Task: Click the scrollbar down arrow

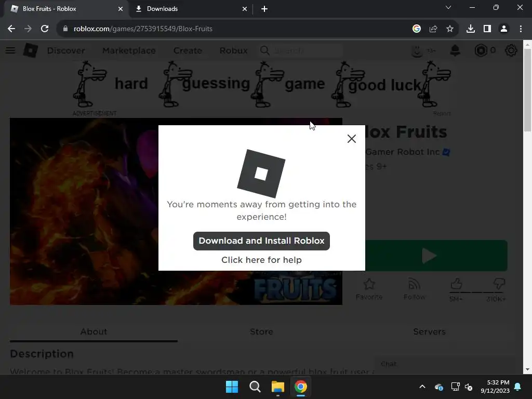Action: 527,369
